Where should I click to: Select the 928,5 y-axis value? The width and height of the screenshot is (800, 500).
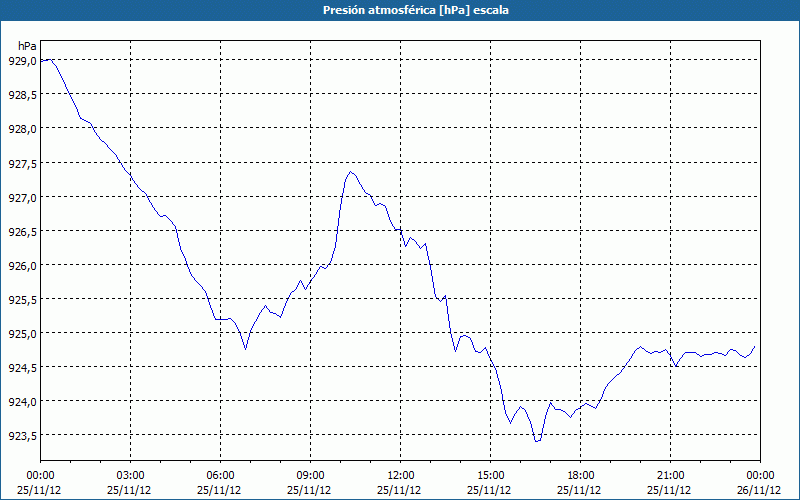point(22,94)
